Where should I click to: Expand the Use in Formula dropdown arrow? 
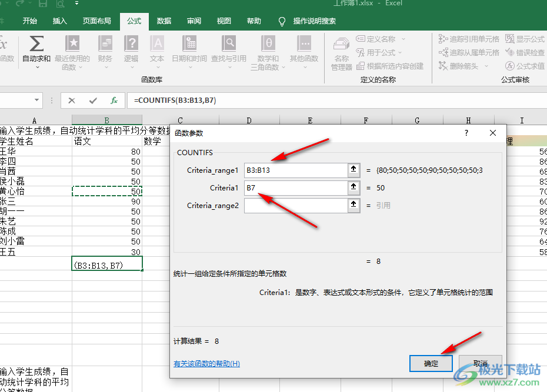click(x=400, y=53)
